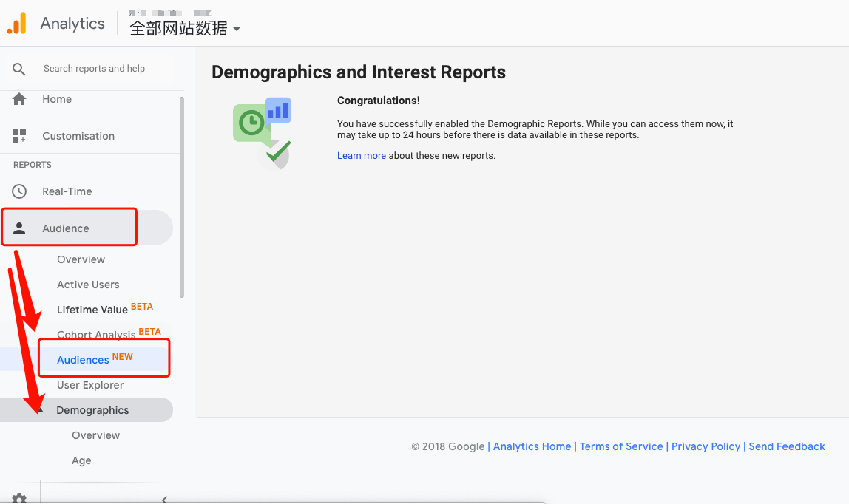This screenshot has width=849, height=504.
Task: Open the 全部网站数据 view selector dropdown
Action: point(185,28)
